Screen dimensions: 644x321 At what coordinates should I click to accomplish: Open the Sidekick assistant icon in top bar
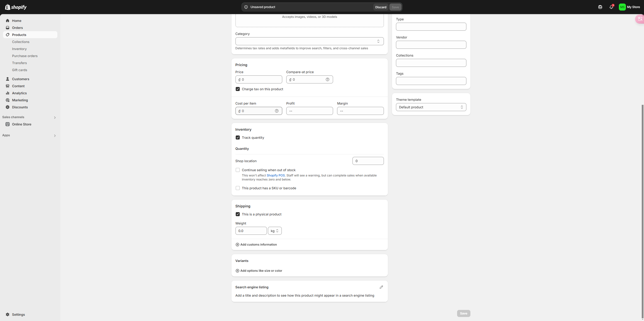coord(600,7)
